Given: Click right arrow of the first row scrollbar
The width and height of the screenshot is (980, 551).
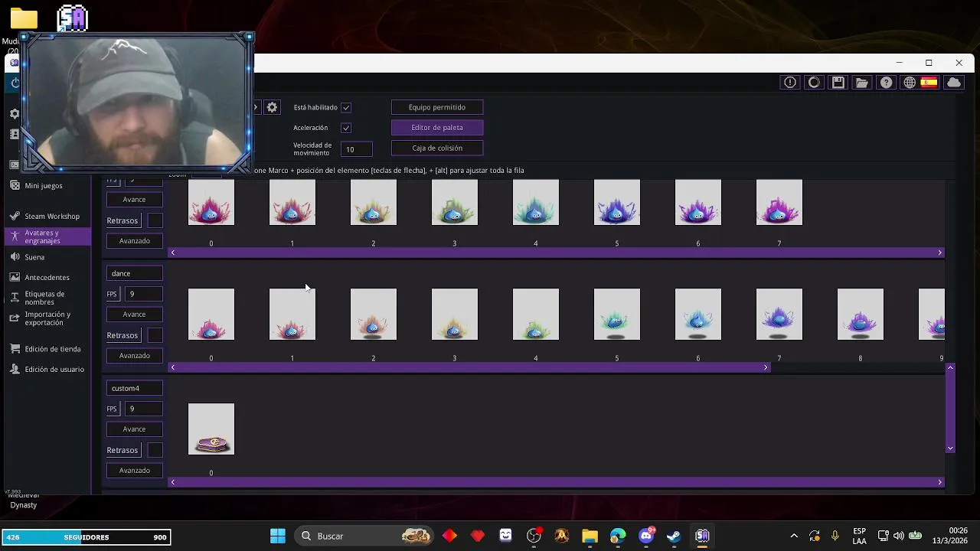Looking at the screenshot, I should [939, 253].
